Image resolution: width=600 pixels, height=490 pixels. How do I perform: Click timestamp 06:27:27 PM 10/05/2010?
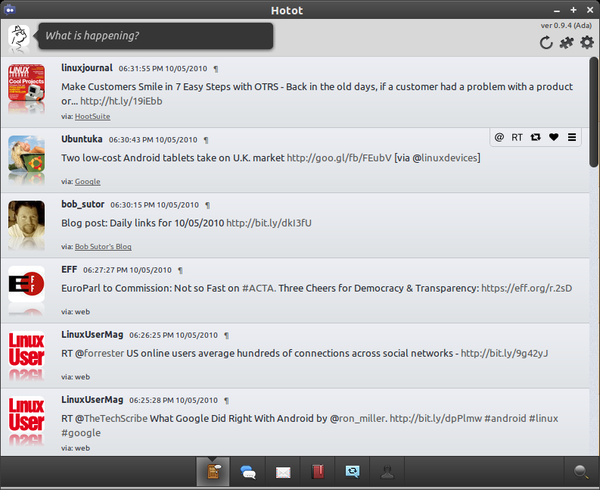pos(127,270)
